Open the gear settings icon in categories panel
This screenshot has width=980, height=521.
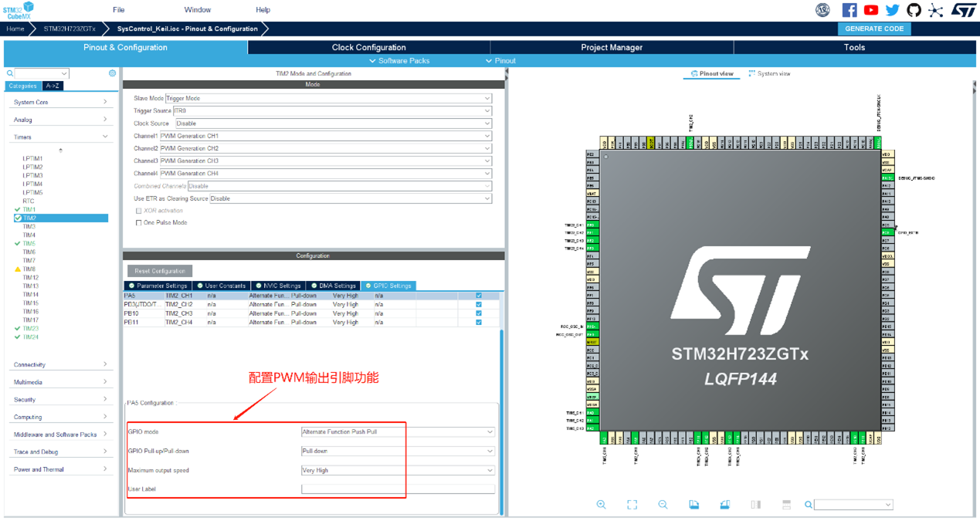pyautogui.click(x=113, y=73)
